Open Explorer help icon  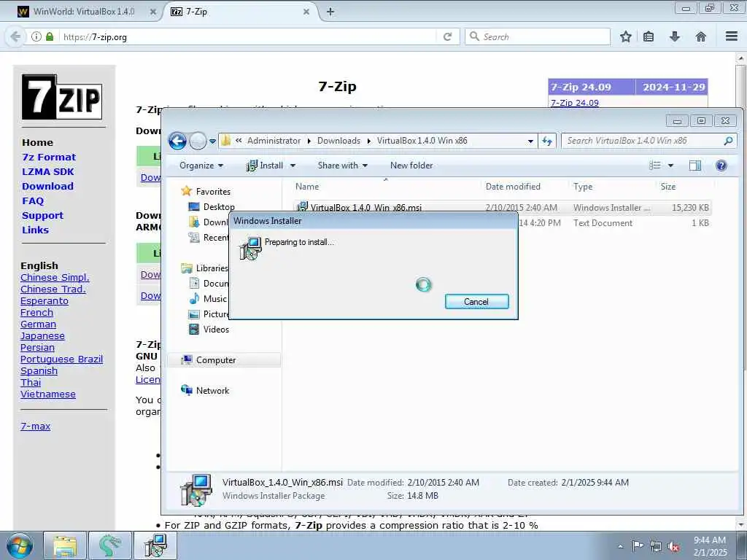tap(721, 166)
